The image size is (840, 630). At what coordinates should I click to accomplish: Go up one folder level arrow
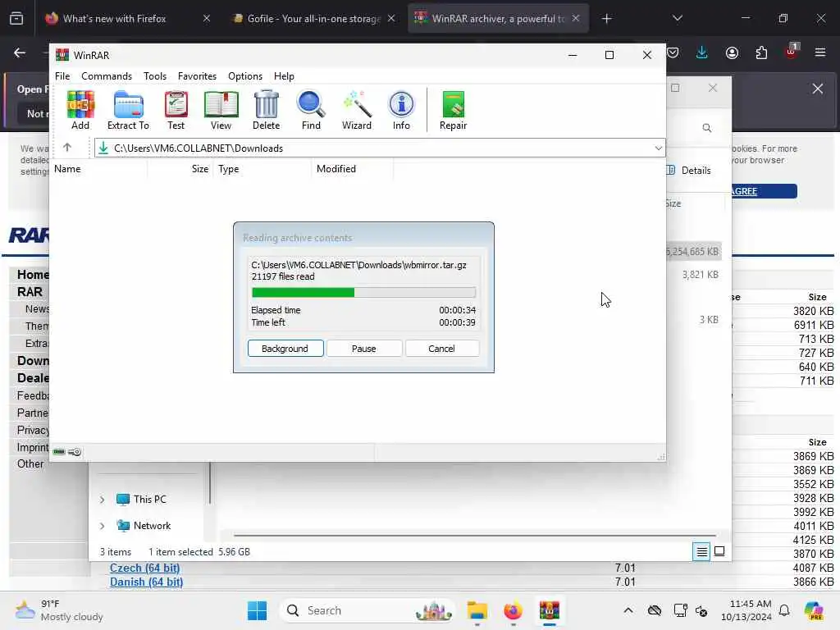point(67,148)
